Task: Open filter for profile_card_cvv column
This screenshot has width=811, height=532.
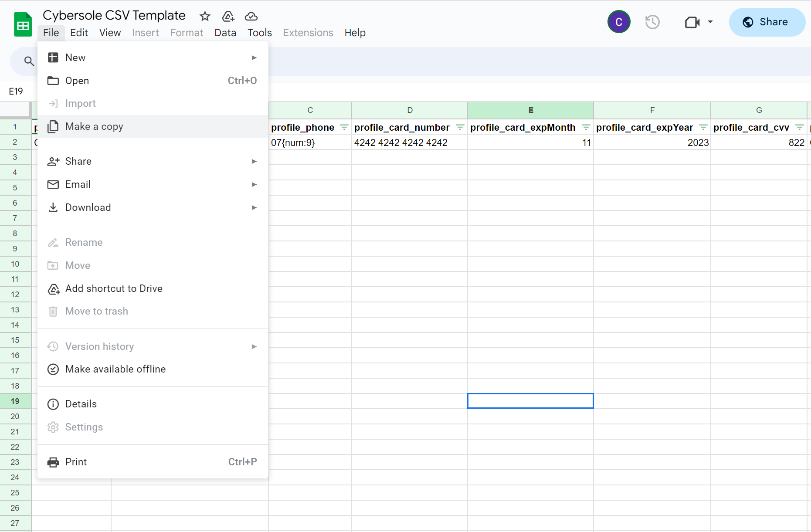Action: click(800, 127)
